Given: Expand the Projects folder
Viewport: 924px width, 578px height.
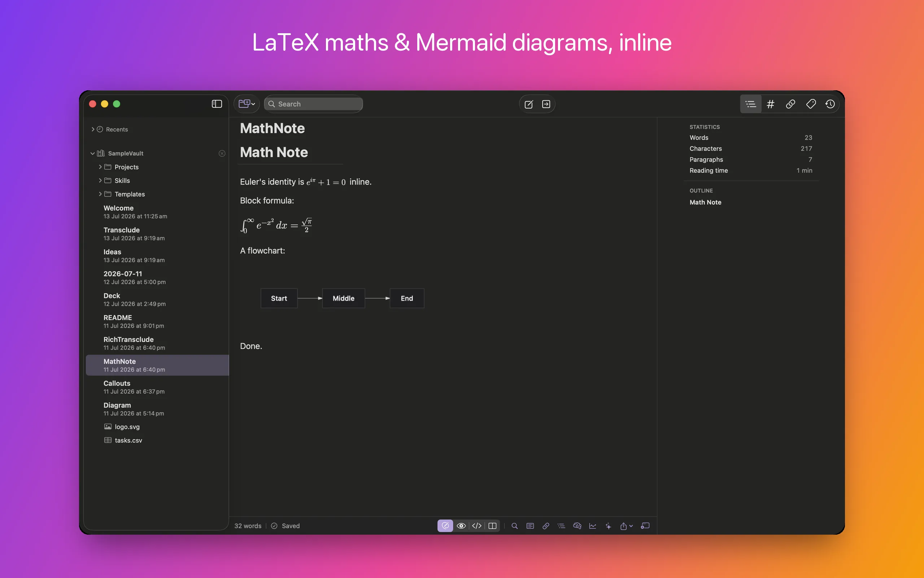Looking at the screenshot, I should click(x=100, y=167).
